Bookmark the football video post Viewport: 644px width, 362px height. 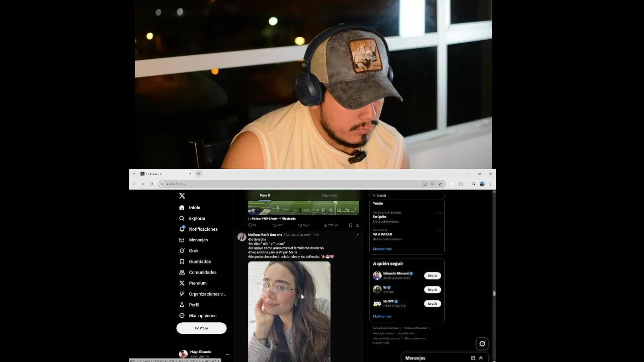[351, 225]
